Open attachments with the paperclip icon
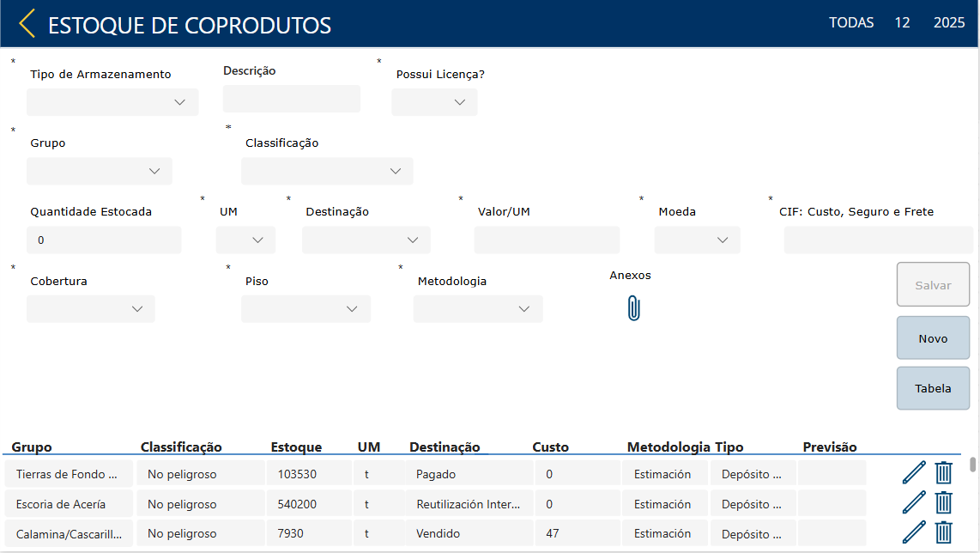980x553 pixels. click(x=633, y=308)
